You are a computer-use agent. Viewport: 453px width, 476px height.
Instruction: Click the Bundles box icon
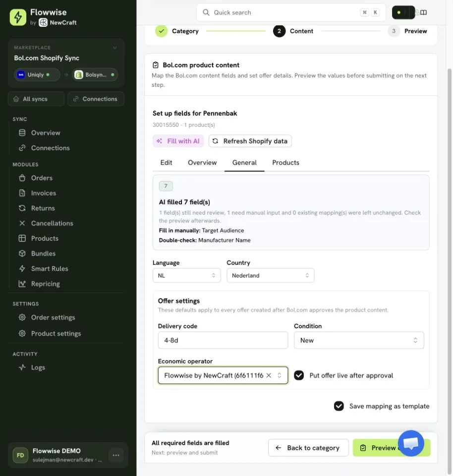[x=22, y=253]
